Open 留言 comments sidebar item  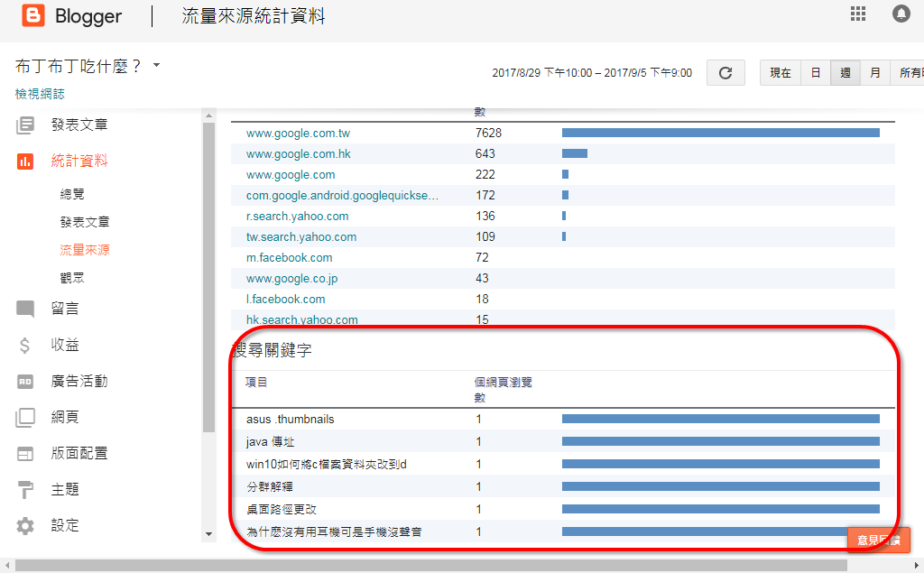pyautogui.click(x=65, y=309)
